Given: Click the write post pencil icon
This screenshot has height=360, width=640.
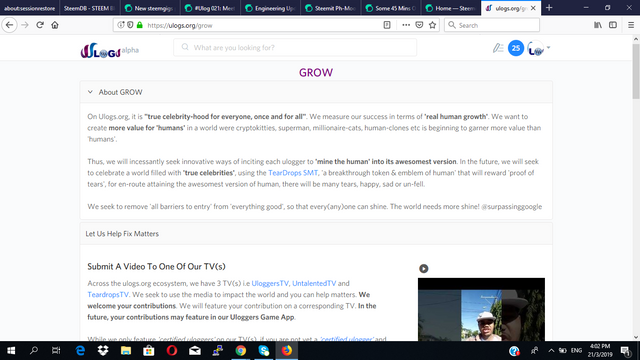Looking at the screenshot, I should tap(498, 48).
